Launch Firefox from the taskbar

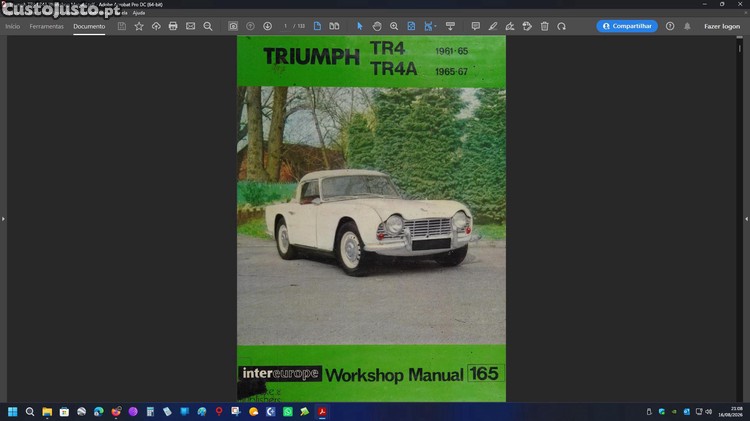(116, 411)
